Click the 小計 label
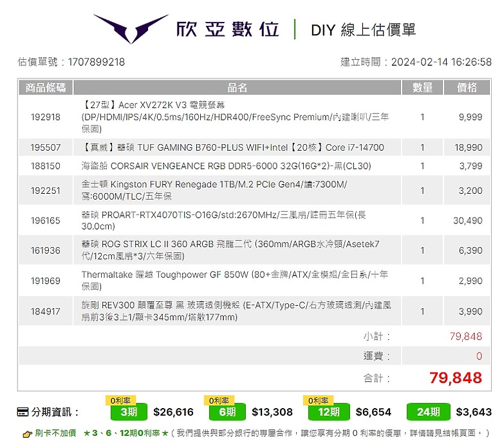Screen dimensions: 502x448 376,337
